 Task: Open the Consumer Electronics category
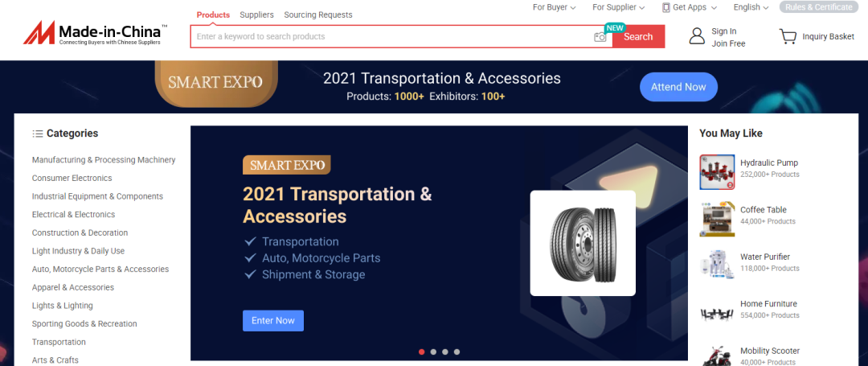pos(72,179)
